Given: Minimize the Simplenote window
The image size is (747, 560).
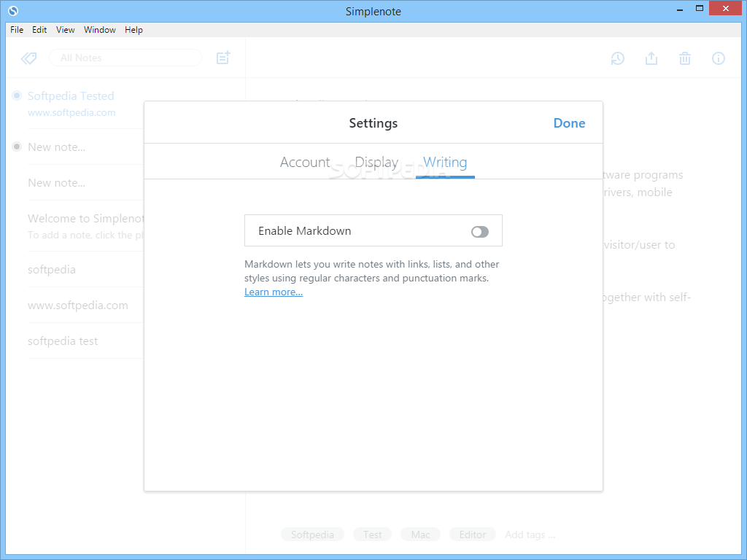Looking at the screenshot, I should pos(680,9).
